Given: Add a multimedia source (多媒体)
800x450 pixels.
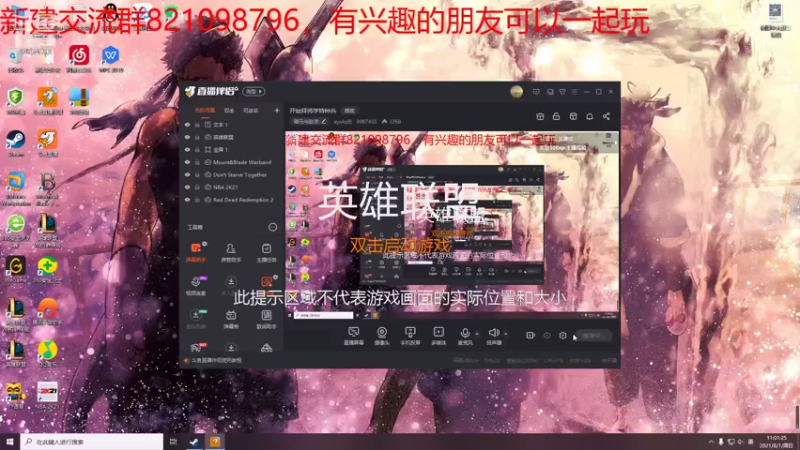Looking at the screenshot, I should point(438,336).
